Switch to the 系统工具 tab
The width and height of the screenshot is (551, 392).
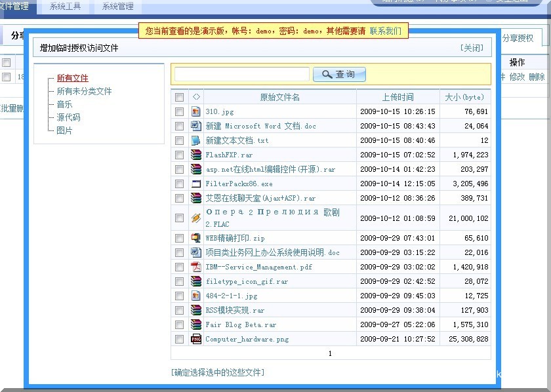click(65, 7)
